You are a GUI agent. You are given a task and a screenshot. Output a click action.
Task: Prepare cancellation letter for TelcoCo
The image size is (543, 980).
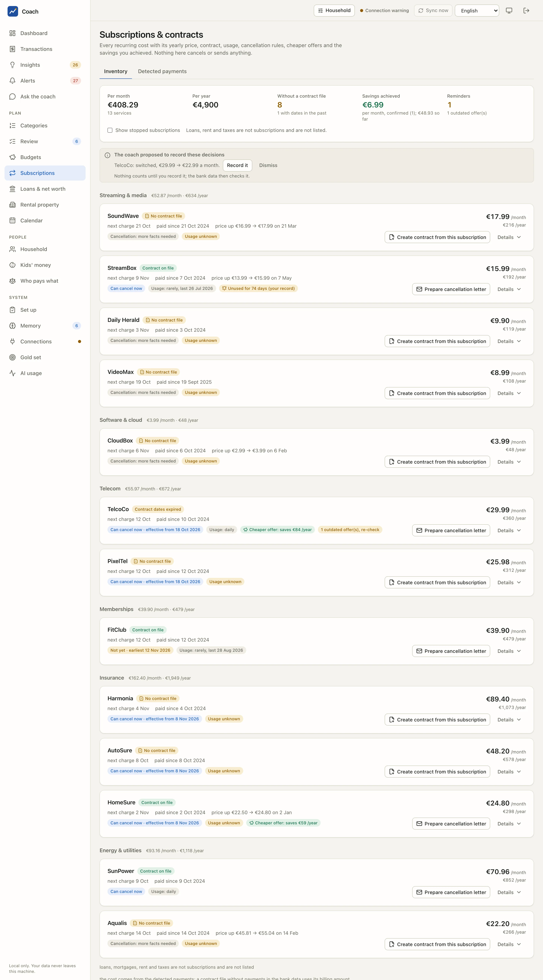click(x=451, y=530)
